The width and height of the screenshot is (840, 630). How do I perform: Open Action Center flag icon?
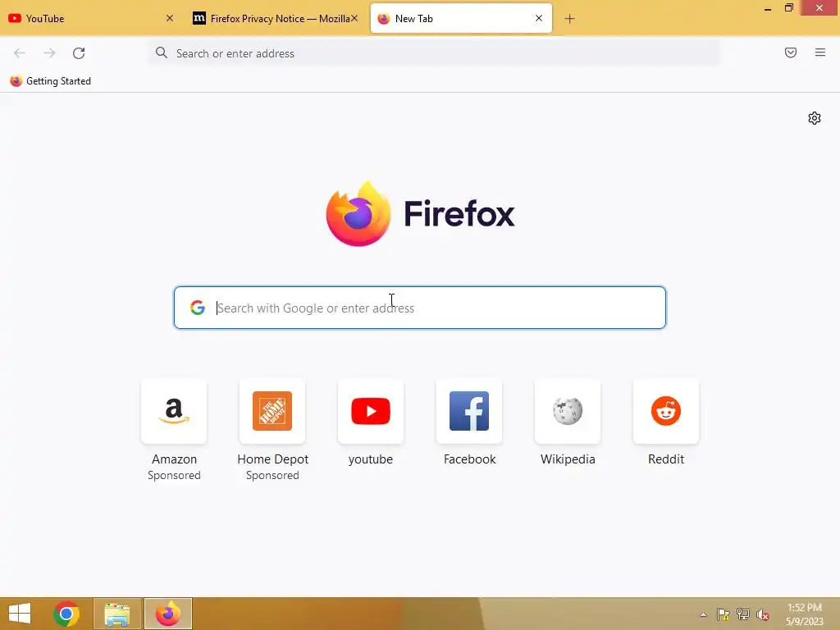(x=724, y=614)
